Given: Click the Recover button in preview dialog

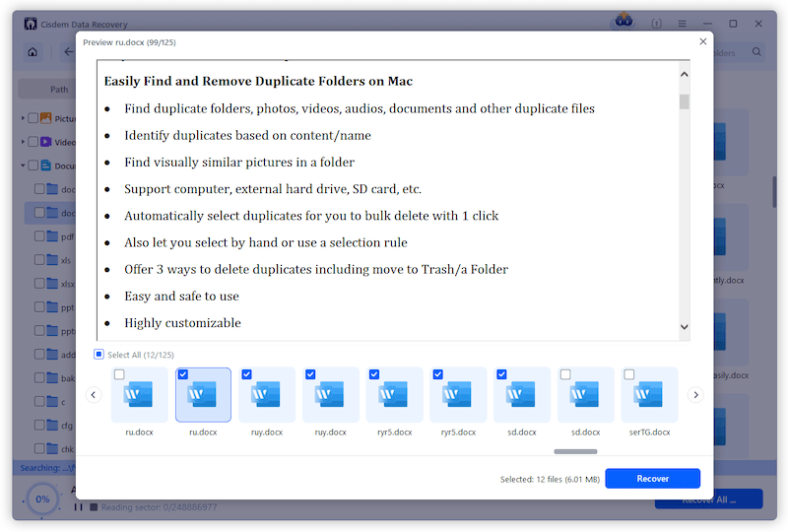Looking at the screenshot, I should 652,478.
